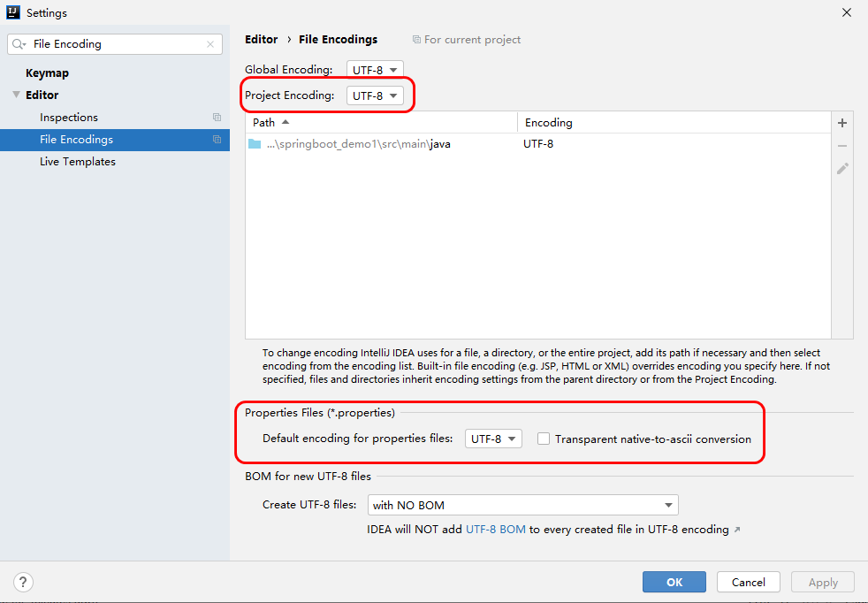Click the settings search input field
The image size is (868, 603).
click(115, 44)
